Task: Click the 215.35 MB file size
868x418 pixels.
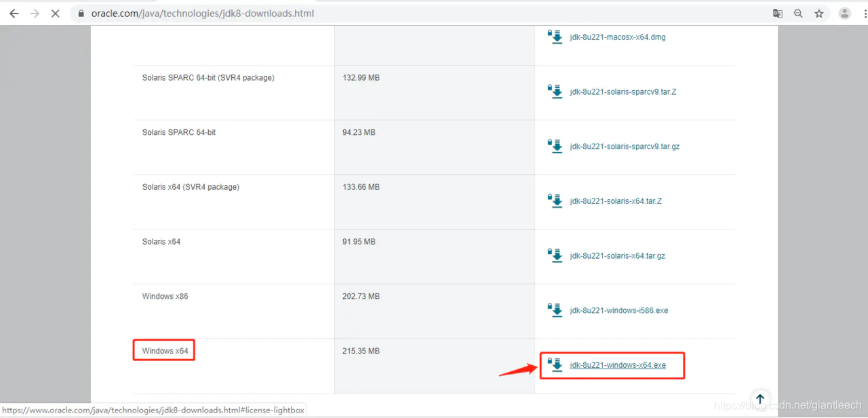Action: tap(361, 351)
